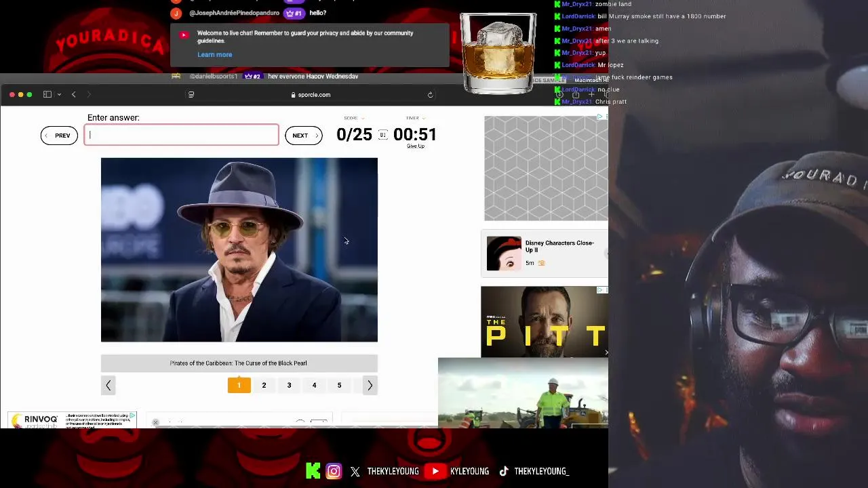Image resolution: width=868 pixels, height=488 pixels.
Task: Go forward with Safari's forward arrow
Action: 89,94
